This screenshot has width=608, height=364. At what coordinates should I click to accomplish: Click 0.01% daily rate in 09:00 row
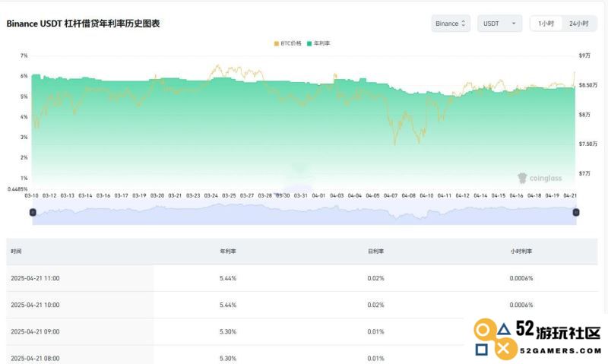pyautogui.click(x=375, y=332)
